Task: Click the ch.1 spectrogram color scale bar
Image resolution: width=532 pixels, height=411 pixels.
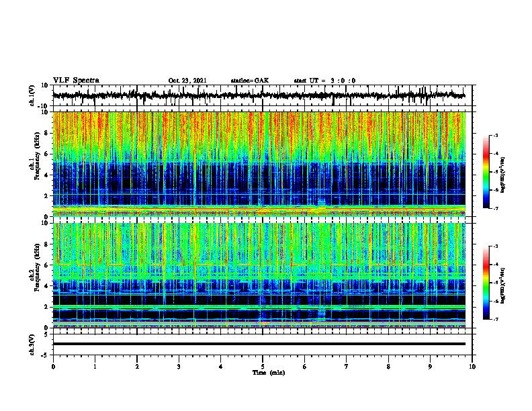Action: [486, 172]
